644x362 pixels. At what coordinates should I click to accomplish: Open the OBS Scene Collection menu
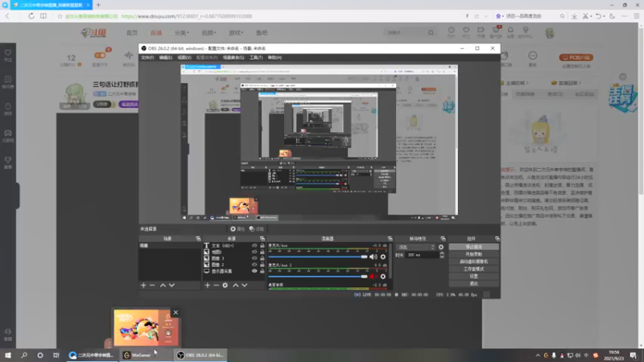[233, 58]
